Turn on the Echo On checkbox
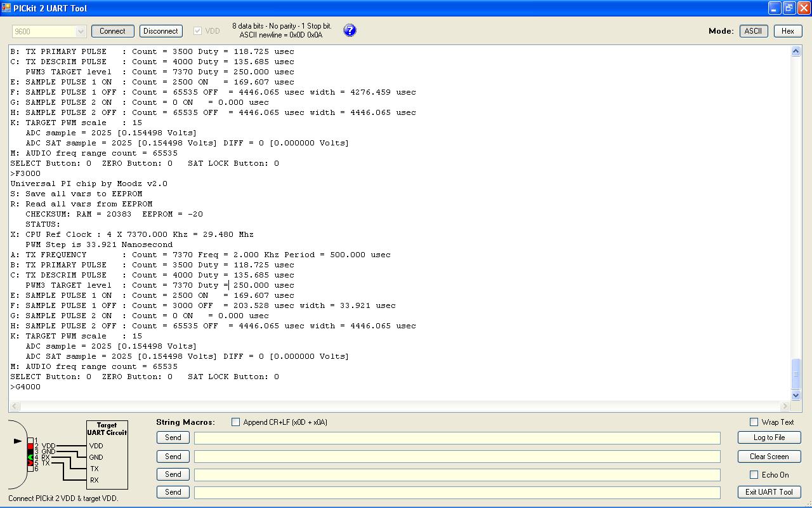The height and width of the screenshot is (508, 812). coord(754,474)
